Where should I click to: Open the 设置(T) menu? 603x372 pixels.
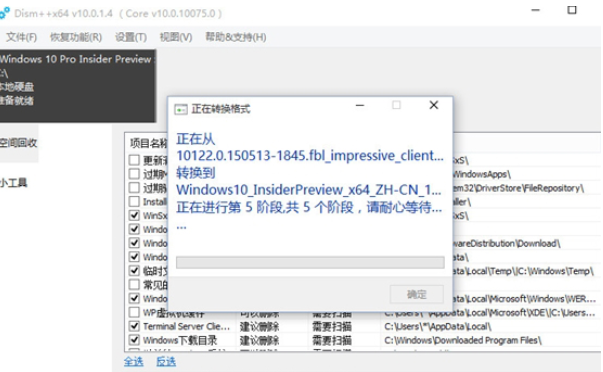pyautogui.click(x=131, y=37)
